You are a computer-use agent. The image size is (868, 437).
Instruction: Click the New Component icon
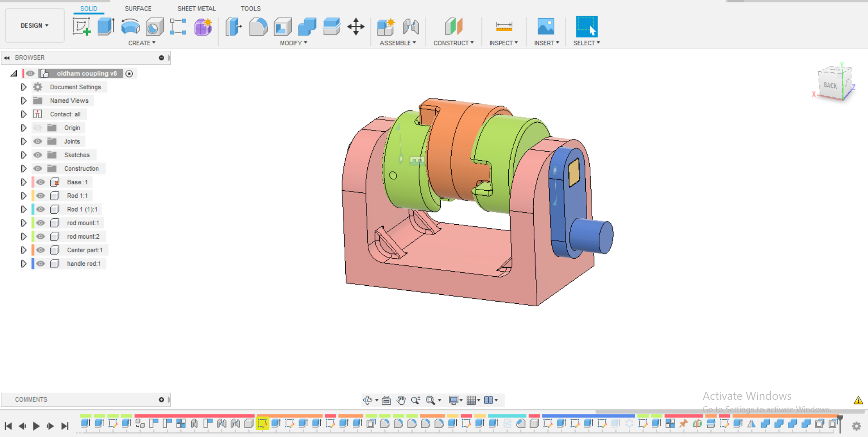[386, 27]
